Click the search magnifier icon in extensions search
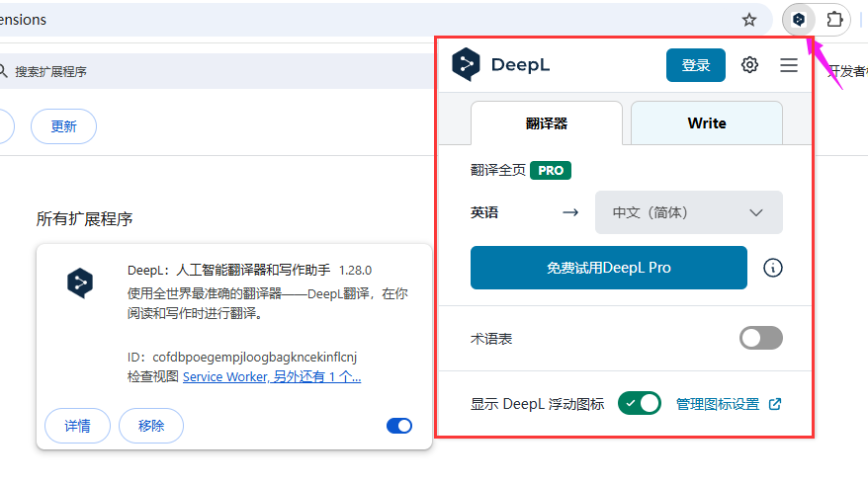Viewport: 868px width, 484px height. pos(3,71)
